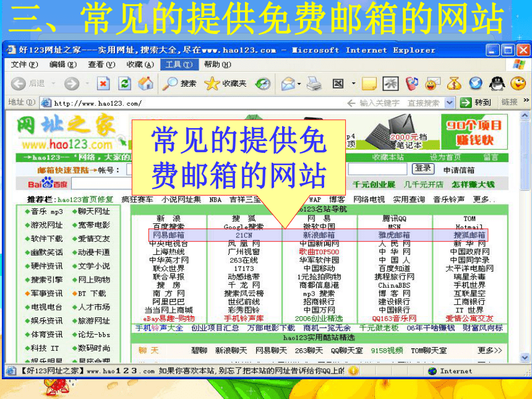This screenshot has width=532, height=399.
Task: Launch the QQ penguin icon
Action: (x=497, y=84)
